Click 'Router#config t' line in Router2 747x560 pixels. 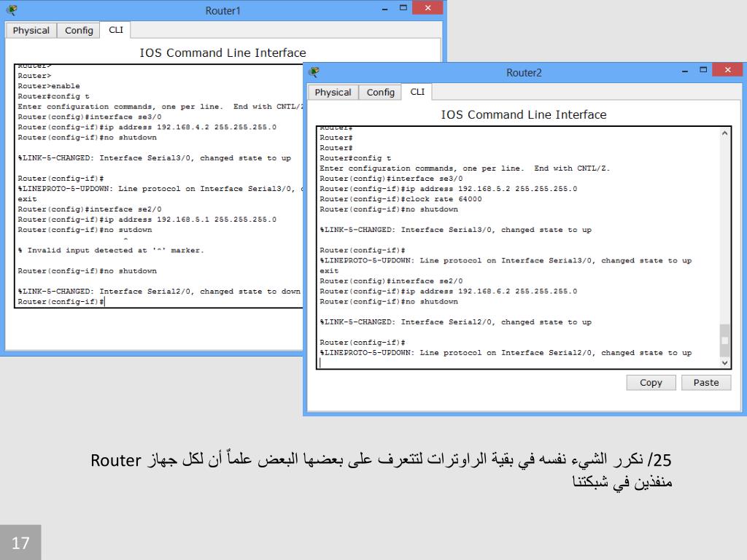click(355, 158)
